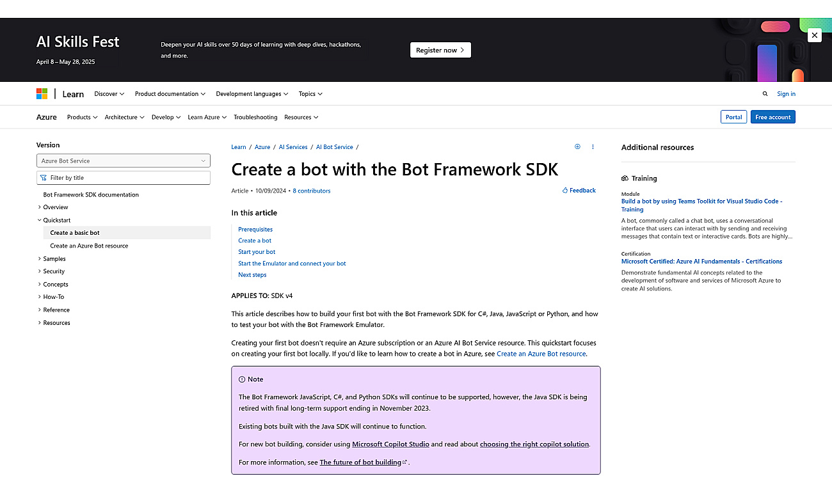Open the Architecture dropdown menu

click(x=125, y=117)
